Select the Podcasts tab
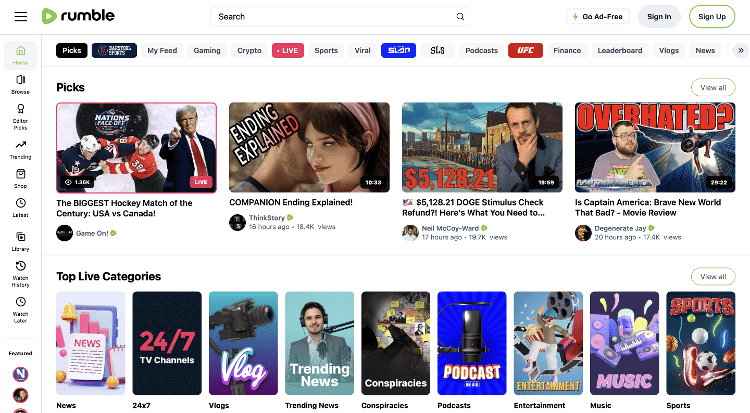This screenshot has height=413, width=750. point(481,50)
